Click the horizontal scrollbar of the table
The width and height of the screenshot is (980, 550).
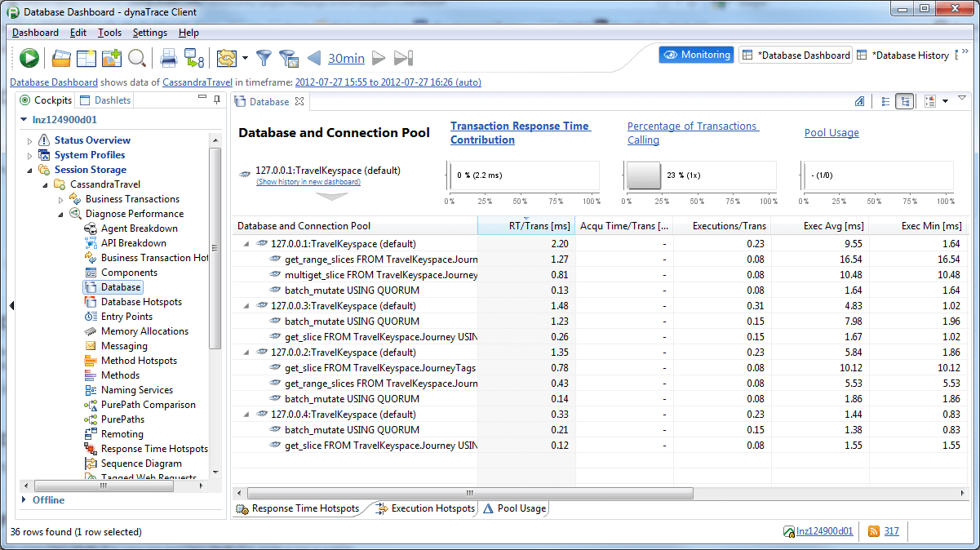(470, 493)
